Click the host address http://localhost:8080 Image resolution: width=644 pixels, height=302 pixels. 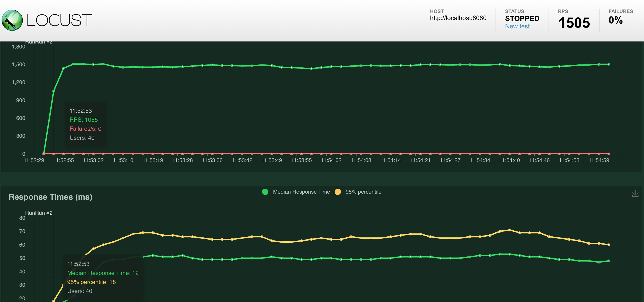[x=458, y=18]
